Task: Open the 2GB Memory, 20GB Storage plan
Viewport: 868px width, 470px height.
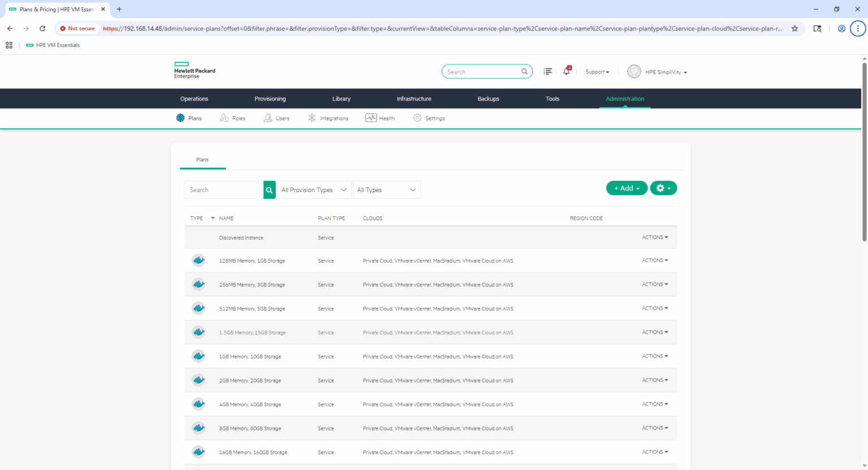Action: [x=250, y=381]
